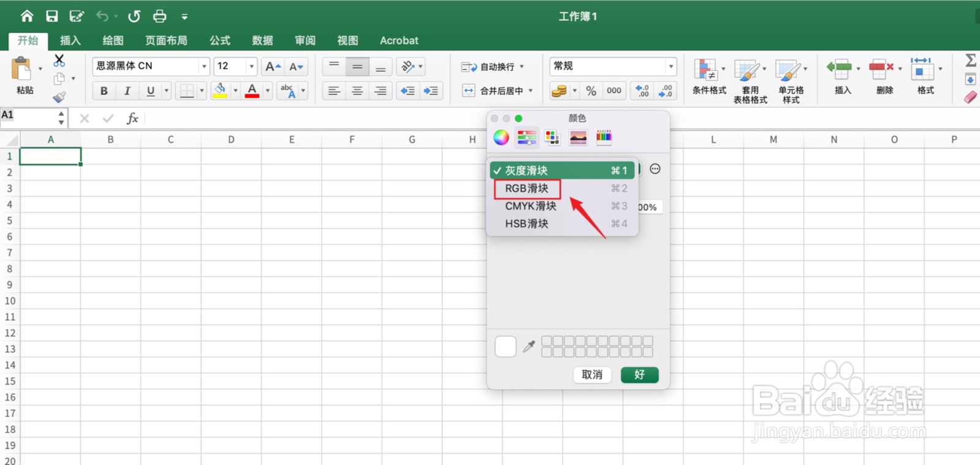Undo the last action
The height and width of the screenshot is (465, 980).
pos(102,16)
